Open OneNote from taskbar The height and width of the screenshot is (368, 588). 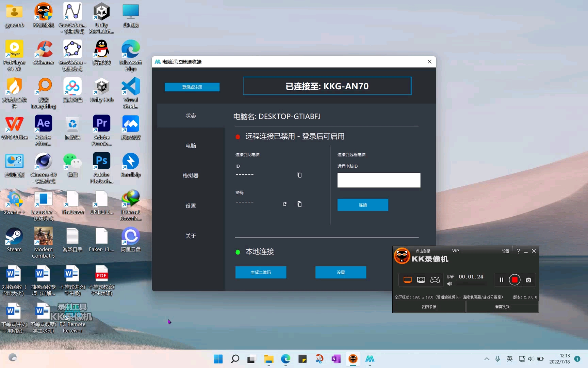[336, 359]
